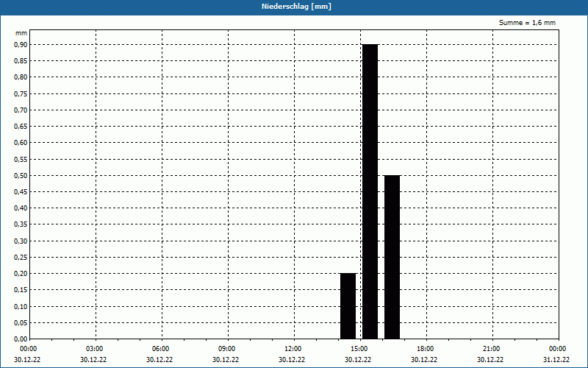Image resolution: width=588 pixels, height=368 pixels.
Task: Click the 0,25 y-axis label
Action: [x=21, y=257]
